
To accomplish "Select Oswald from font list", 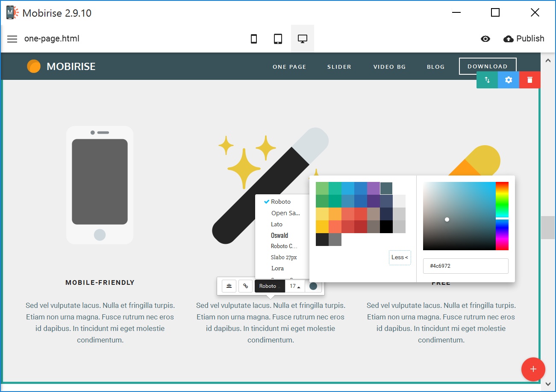I will tap(279, 235).
